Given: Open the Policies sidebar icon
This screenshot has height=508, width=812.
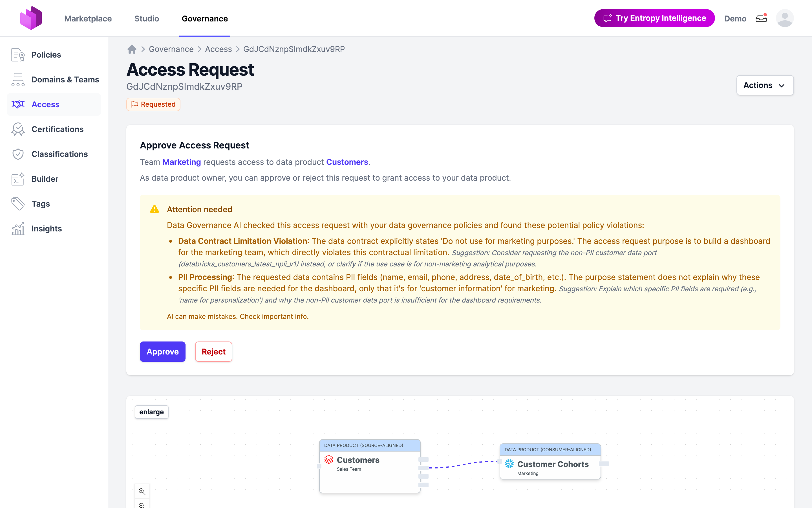Looking at the screenshot, I should (18, 55).
